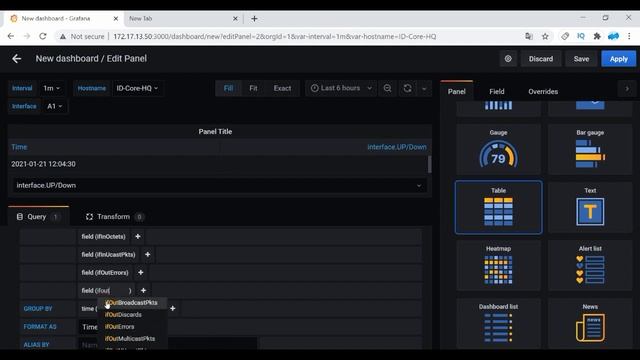Click the Apply button
Image resolution: width=640 pixels, height=360 pixels.
(x=619, y=59)
